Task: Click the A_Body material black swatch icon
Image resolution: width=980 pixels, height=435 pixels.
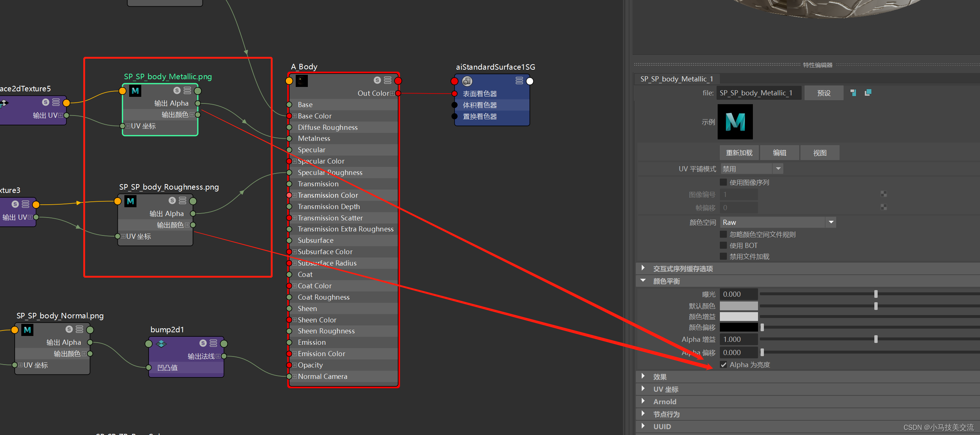Action: click(302, 81)
